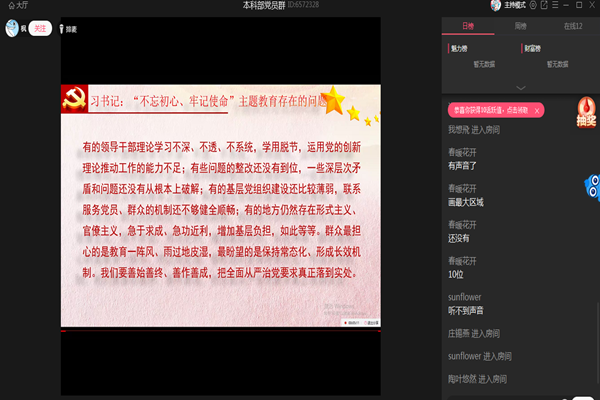Click chat message 画最大区域

(x=466, y=202)
